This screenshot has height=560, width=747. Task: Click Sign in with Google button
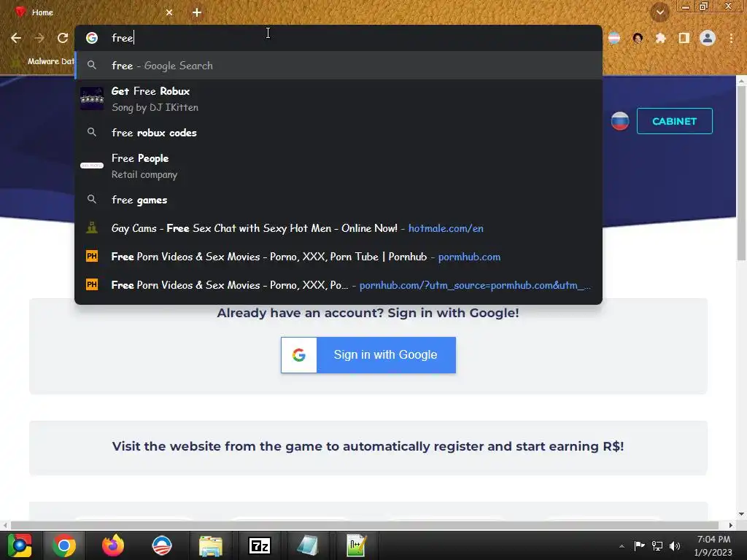tap(368, 355)
